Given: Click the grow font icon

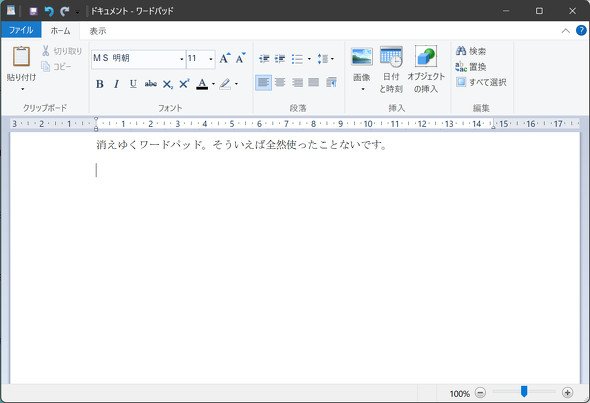Looking at the screenshot, I should (x=225, y=58).
